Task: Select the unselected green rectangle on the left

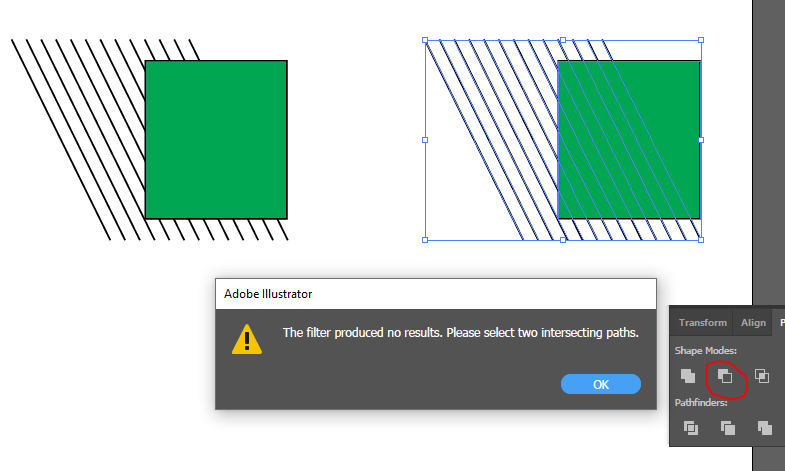Action: [216, 139]
